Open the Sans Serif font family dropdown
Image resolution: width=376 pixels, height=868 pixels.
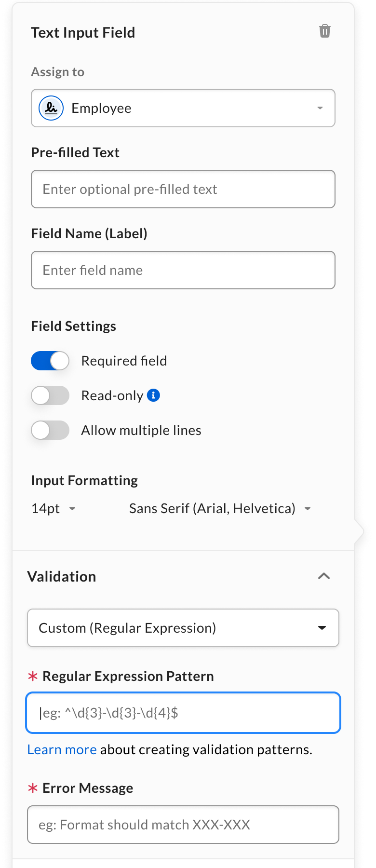click(219, 509)
